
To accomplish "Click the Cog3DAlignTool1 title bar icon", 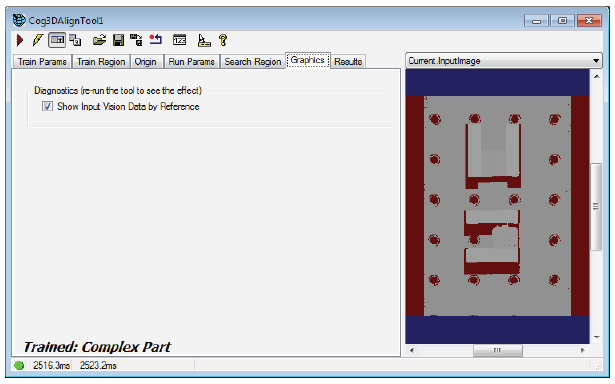I will pyautogui.click(x=19, y=20).
